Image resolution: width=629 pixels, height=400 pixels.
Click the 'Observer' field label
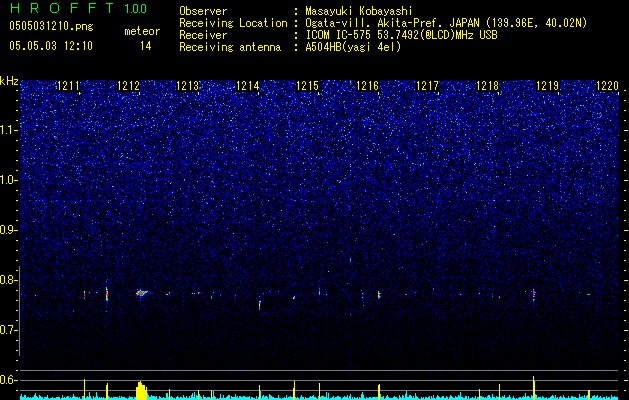[203, 11]
